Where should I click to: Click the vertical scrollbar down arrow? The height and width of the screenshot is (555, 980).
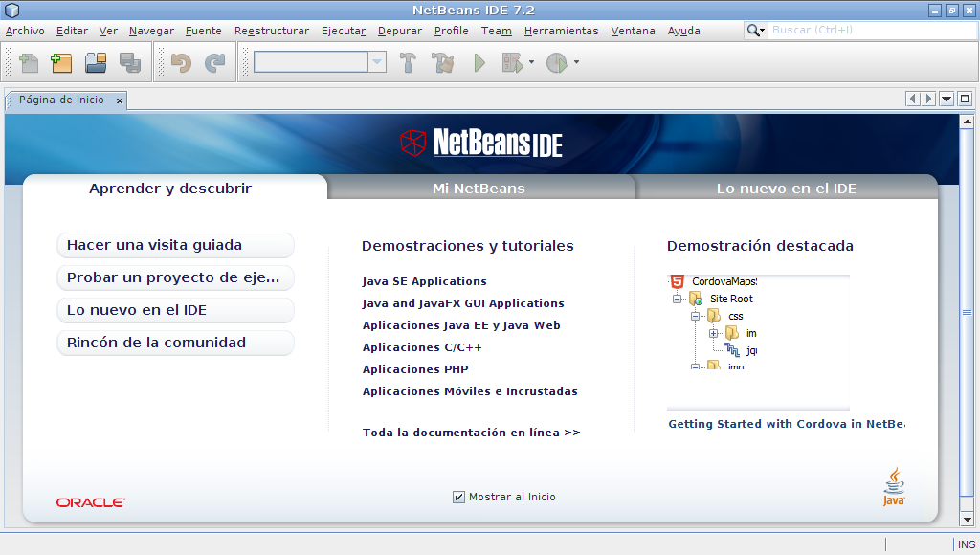tap(967, 519)
